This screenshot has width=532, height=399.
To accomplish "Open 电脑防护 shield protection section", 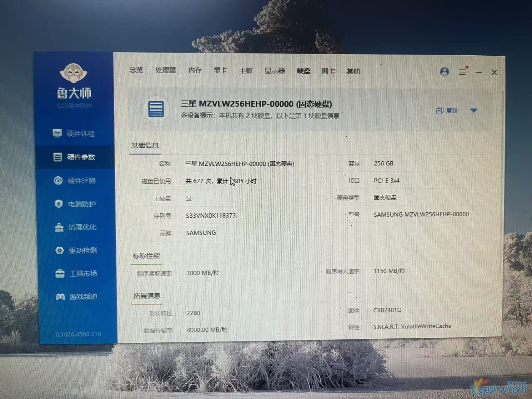I will point(76,204).
